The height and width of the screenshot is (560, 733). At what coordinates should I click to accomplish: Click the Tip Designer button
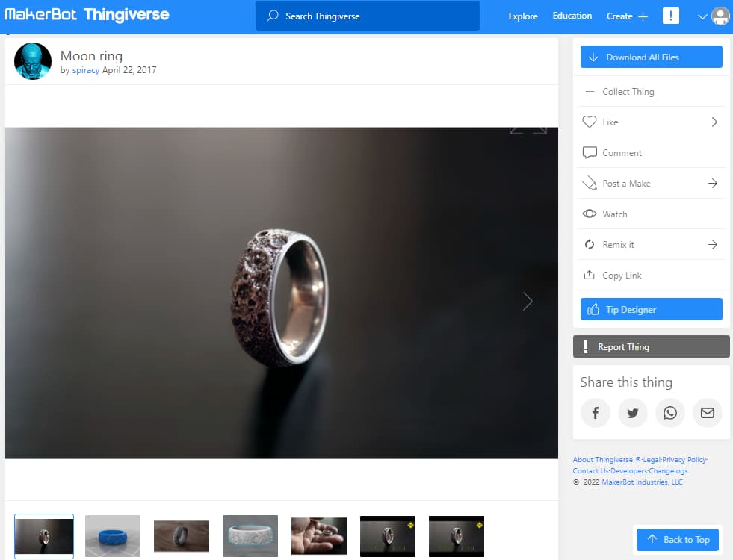click(x=652, y=309)
